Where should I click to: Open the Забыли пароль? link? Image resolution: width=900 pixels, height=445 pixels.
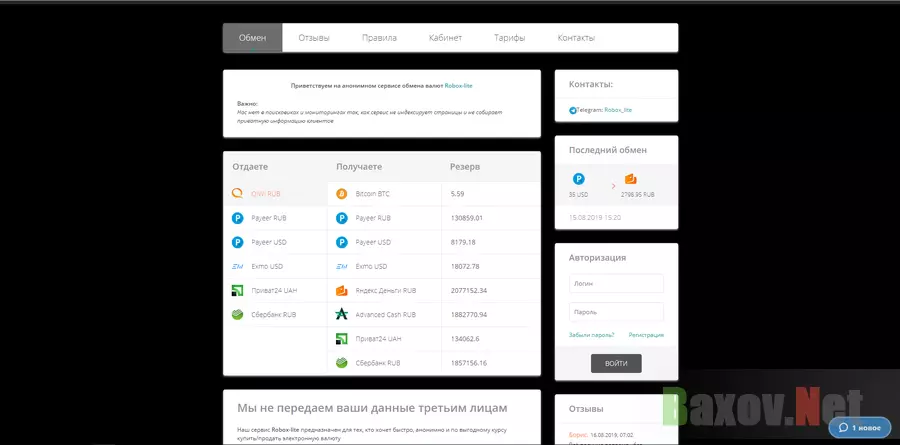pos(592,335)
